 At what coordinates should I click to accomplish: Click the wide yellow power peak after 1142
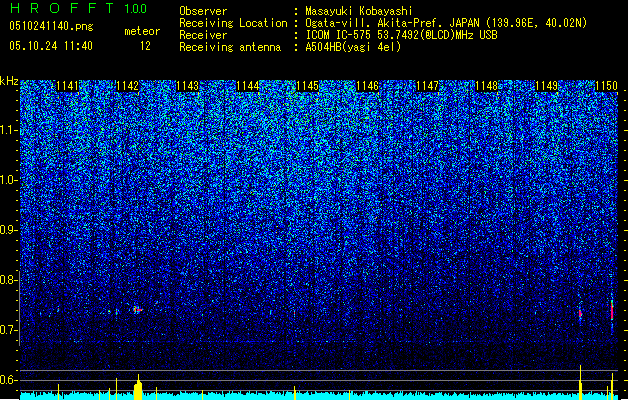click(x=138, y=388)
